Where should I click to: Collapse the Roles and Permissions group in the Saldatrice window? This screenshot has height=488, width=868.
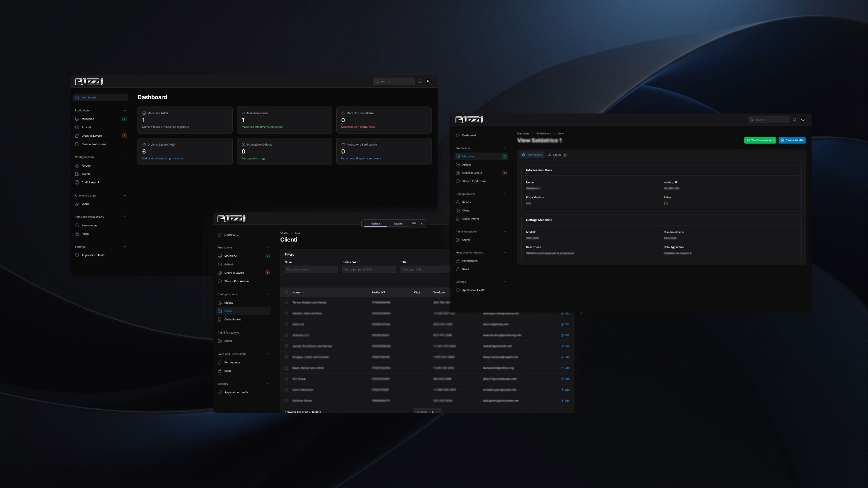[504, 253]
